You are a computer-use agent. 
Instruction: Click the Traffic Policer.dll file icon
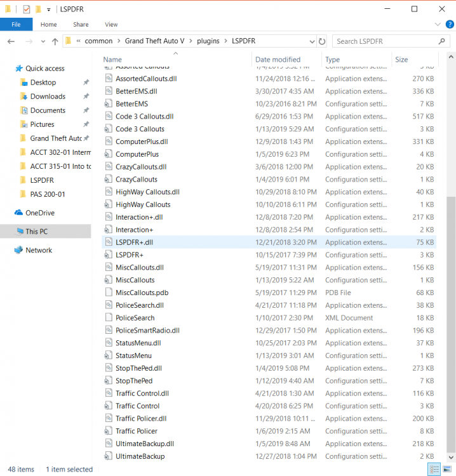coord(109,419)
